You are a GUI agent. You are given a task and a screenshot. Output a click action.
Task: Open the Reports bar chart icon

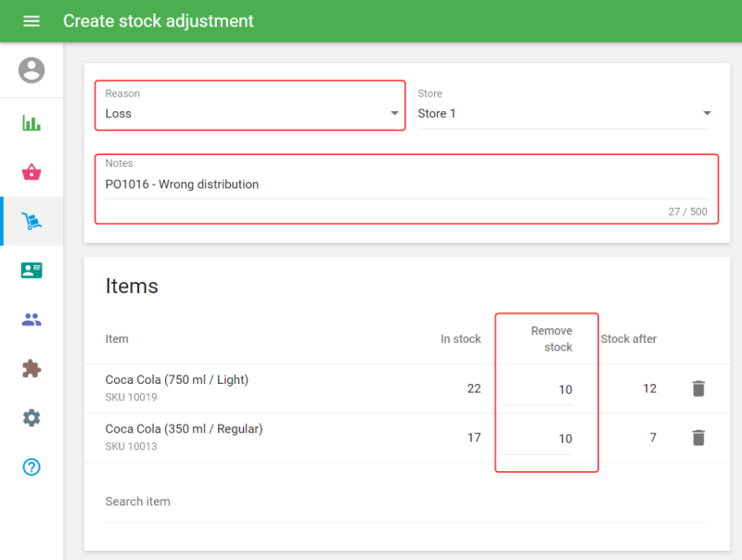click(x=32, y=123)
